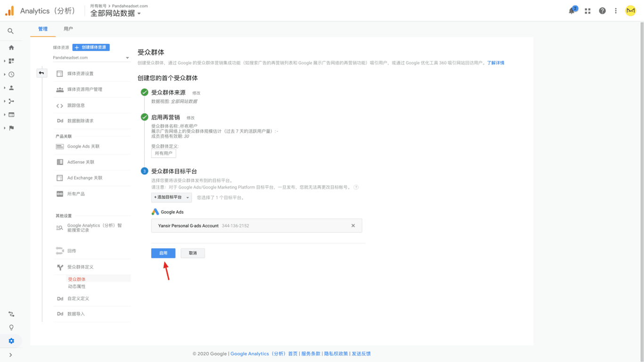Click the blue 启用 button
644x362 pixels.
(163, 253)
